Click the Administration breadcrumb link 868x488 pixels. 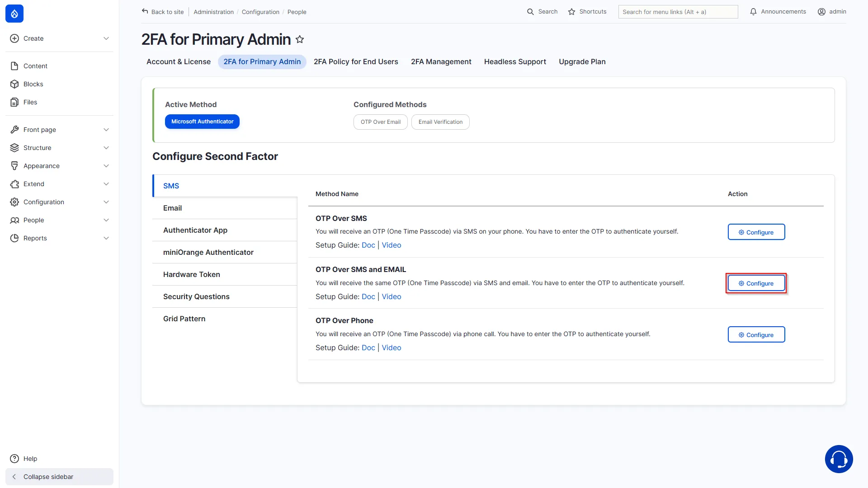pos(214,12)
